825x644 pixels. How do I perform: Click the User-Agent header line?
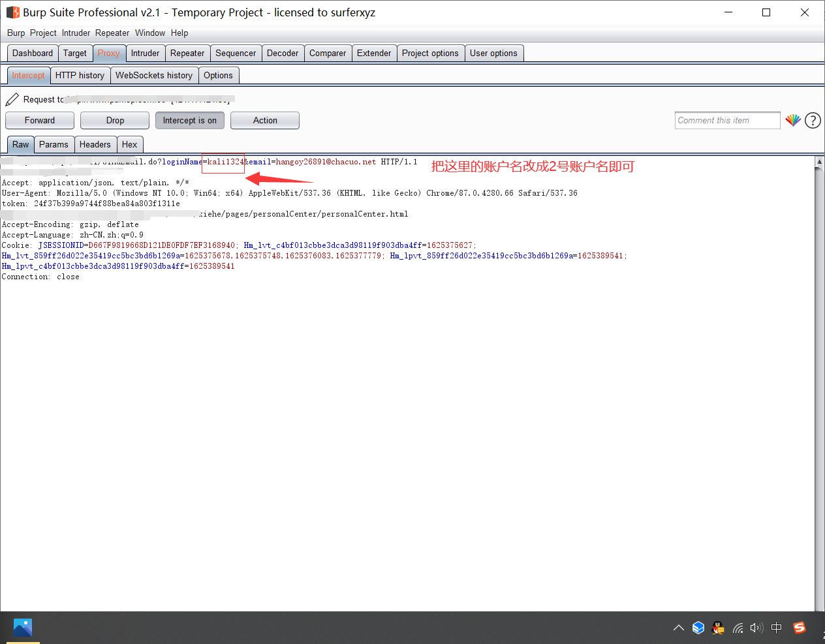coord(290,193)
